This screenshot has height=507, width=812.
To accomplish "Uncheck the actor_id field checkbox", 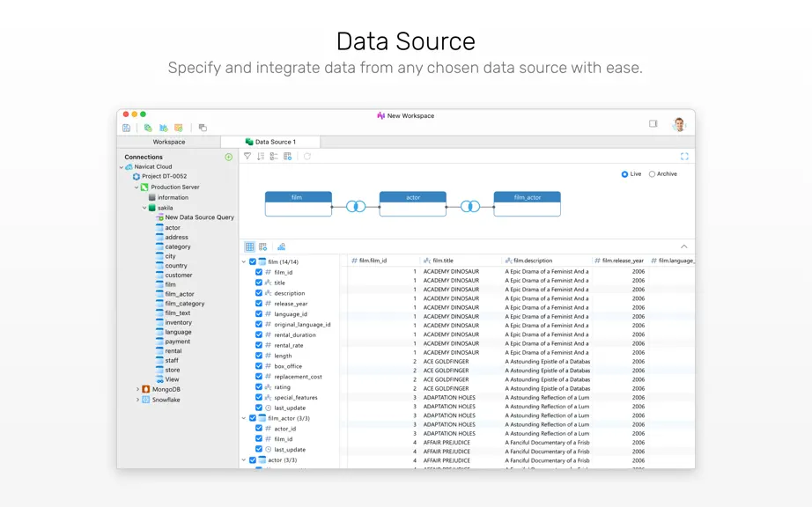I will click(258, 429).
